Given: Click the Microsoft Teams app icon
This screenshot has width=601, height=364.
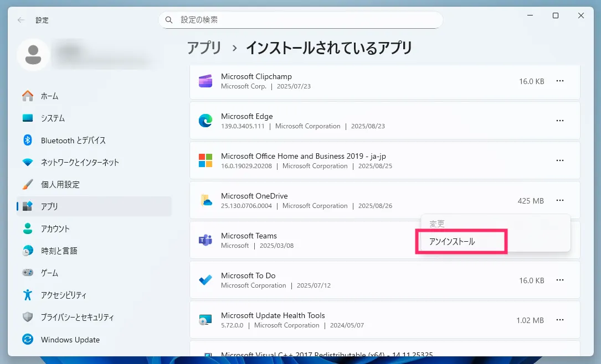Looking at the screenshot, I should point(206,241).
